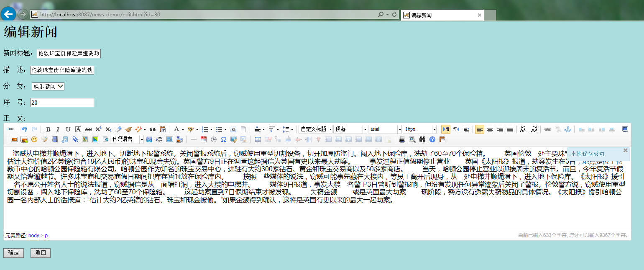Insert table icon
The height and width of the screenshot is (270, 644).
[258, 139]
